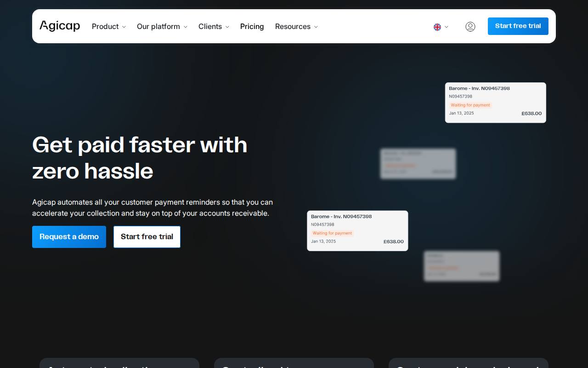Expand the Resources chevron arrow

(316, 27)
